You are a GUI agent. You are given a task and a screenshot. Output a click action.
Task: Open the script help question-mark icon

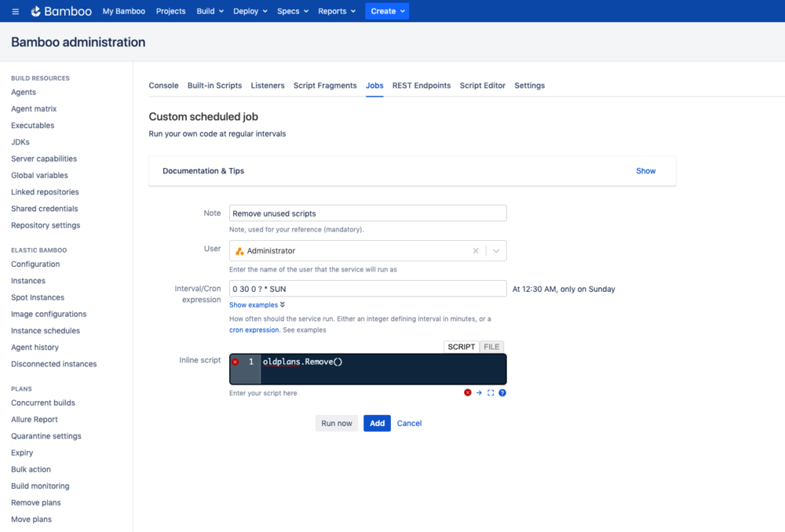click(x=502, y=393)
